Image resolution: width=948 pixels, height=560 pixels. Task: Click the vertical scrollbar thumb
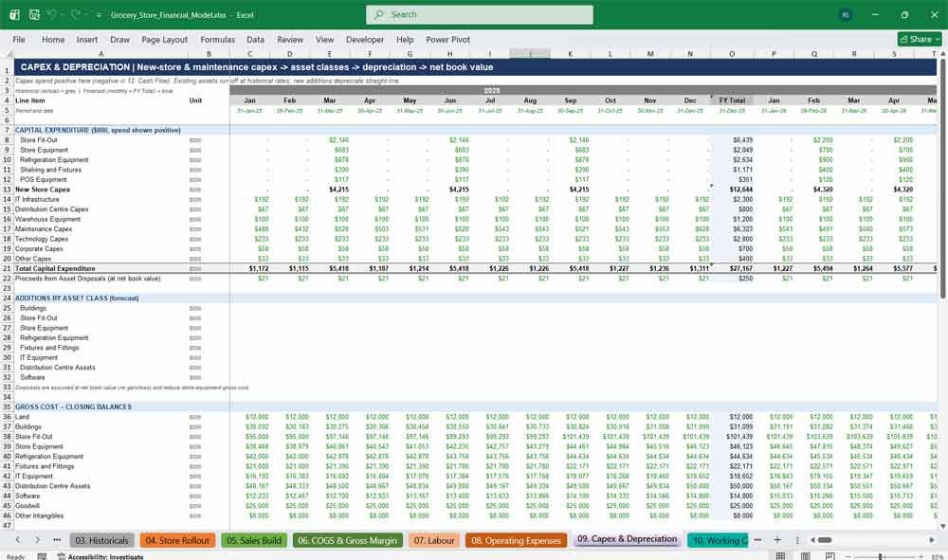click(x=942, y=179)
